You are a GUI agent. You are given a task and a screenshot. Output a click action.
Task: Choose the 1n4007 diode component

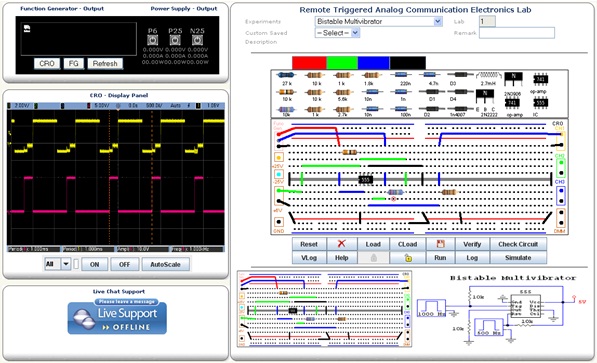pyautogui.click(x=460, y=109)
